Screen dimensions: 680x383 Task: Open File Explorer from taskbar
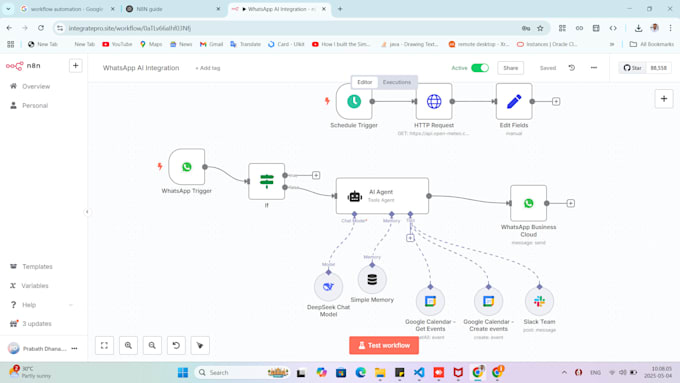(380, 372)
